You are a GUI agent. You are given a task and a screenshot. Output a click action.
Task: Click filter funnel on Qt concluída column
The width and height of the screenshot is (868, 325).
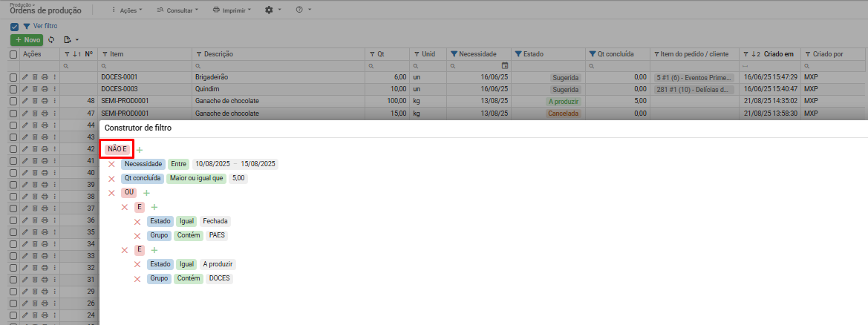[x=593, y=54]
